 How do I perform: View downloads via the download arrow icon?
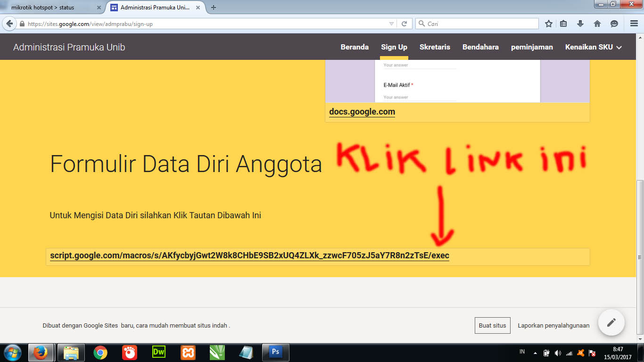[x=580, y=23]
